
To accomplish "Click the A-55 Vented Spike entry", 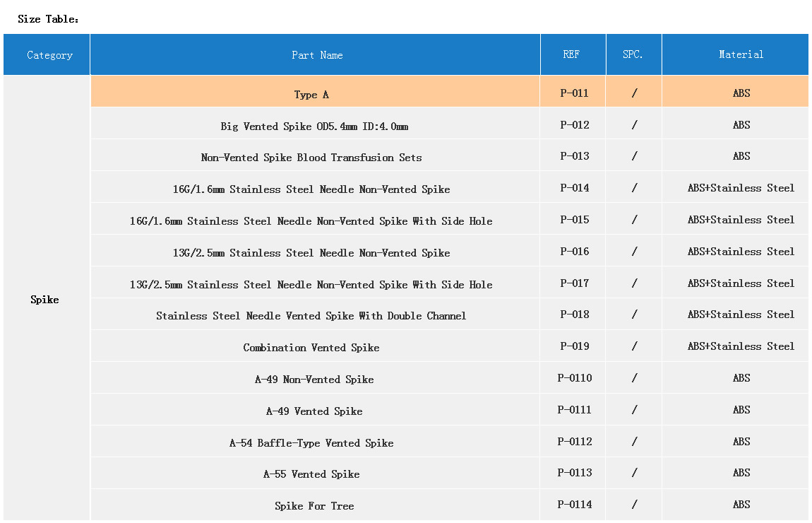I will [x=311, y=474].
